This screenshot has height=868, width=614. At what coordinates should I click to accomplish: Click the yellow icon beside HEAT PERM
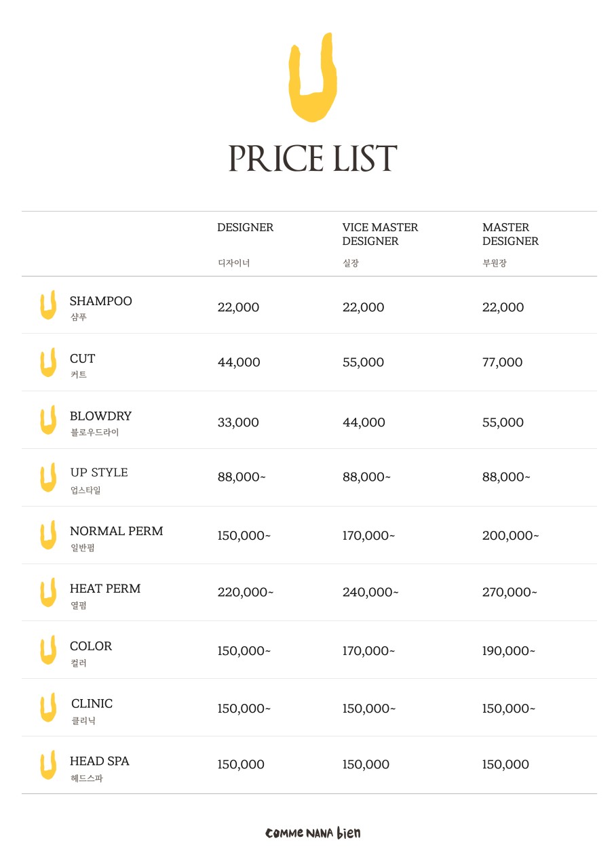tap(47, 593)
